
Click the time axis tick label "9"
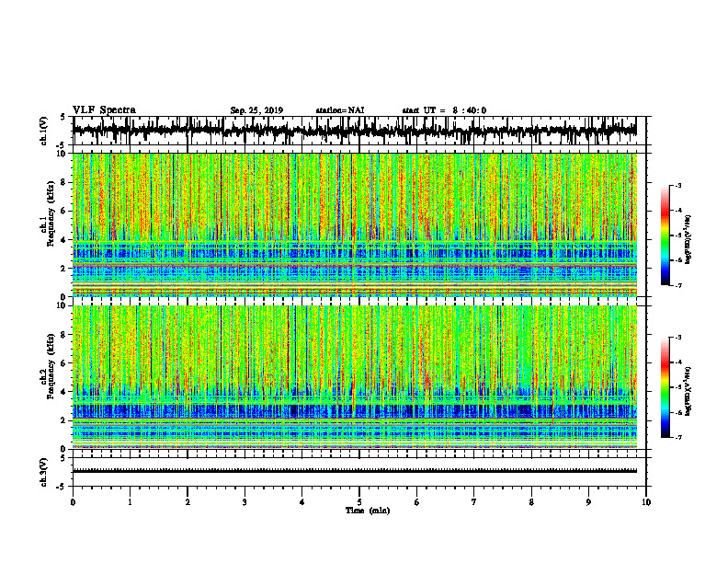(x=588, y=502)
